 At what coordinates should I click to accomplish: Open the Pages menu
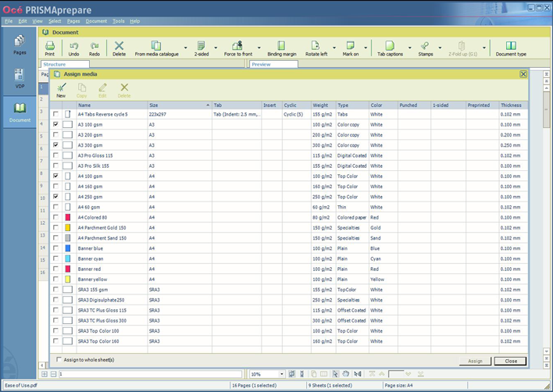(x=73, y=21)
